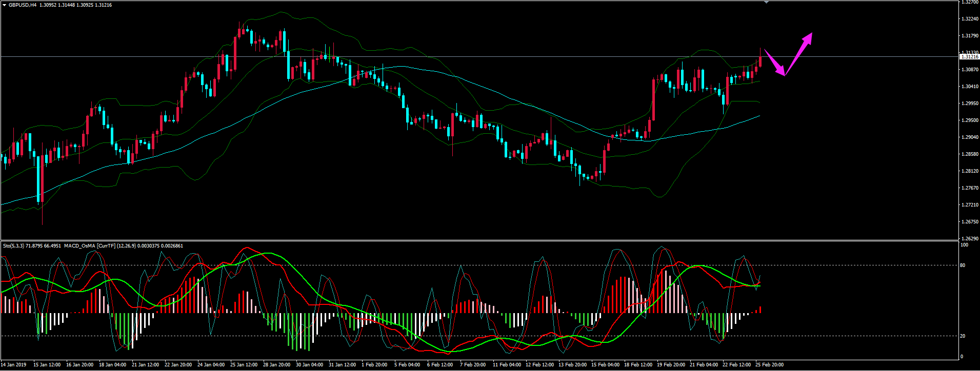Click the 20 level on indicator scale
This screenshot has width=980, height=371.
[x=963, y=336]
